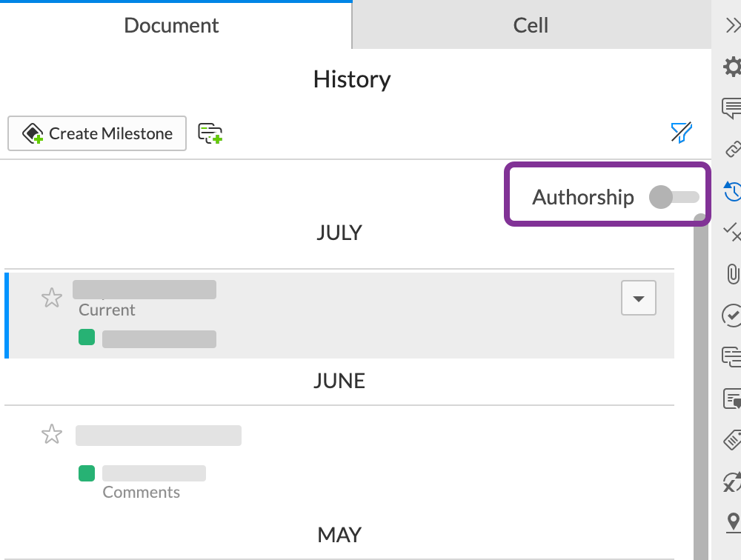
Task: Open the location pin icon in sidebar
Action: click(x=732, y=521)
